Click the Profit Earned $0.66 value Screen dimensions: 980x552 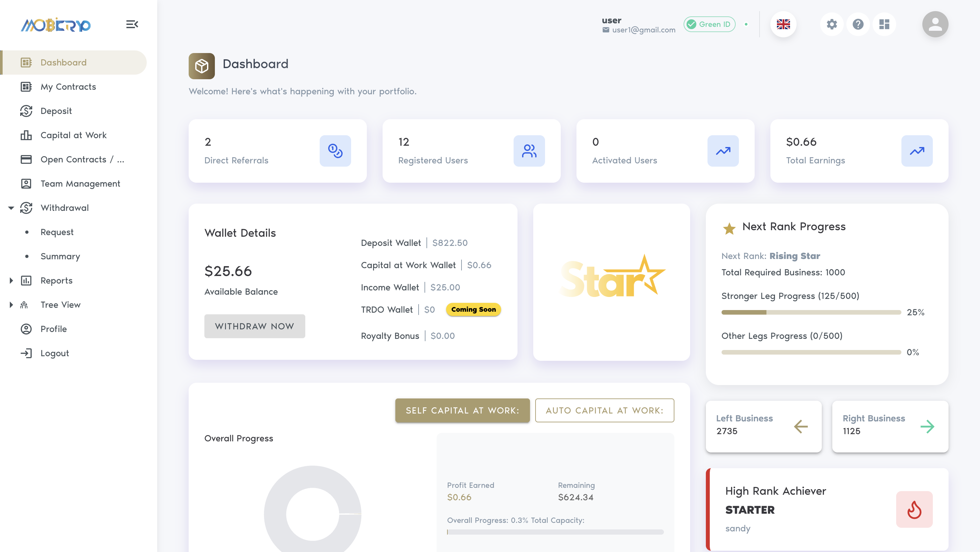(x=459, y=497)
